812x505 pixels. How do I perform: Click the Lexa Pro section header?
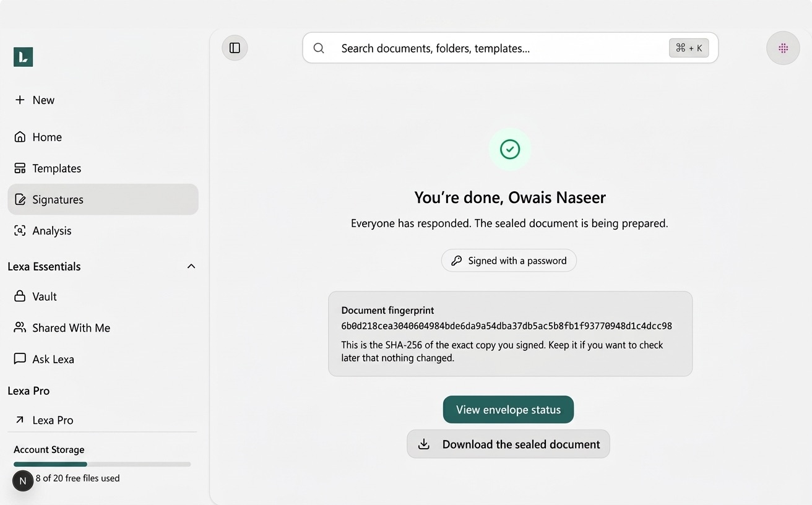(28, 391)
